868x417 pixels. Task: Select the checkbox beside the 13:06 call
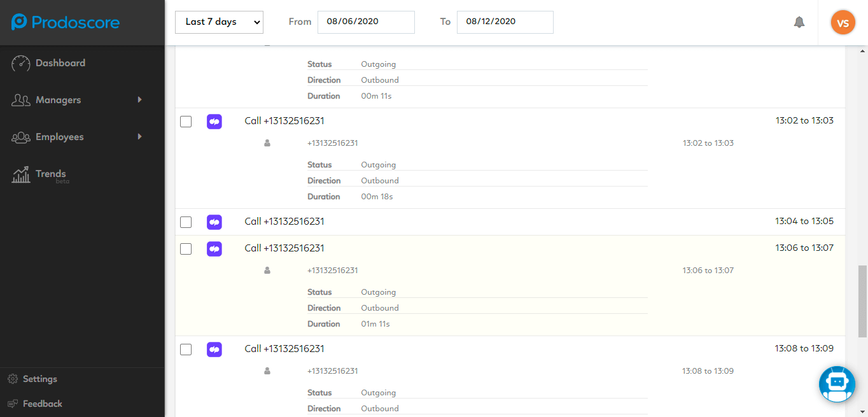[185, 248]
